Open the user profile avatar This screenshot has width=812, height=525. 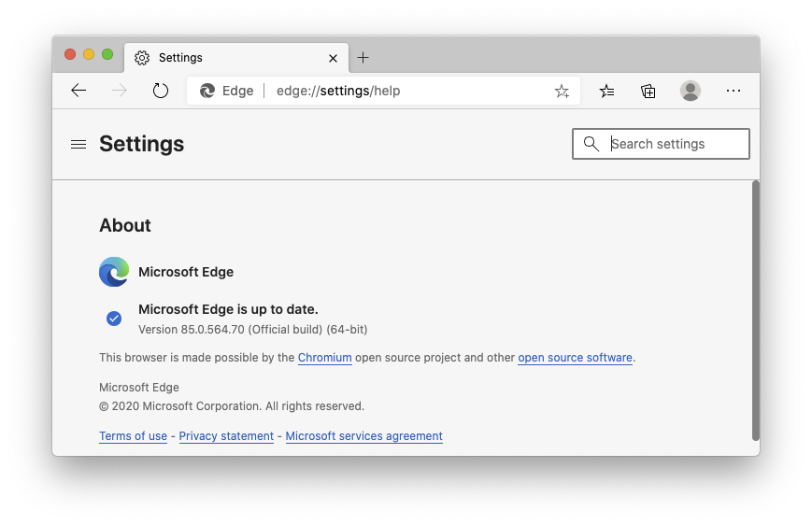(691, 91)
